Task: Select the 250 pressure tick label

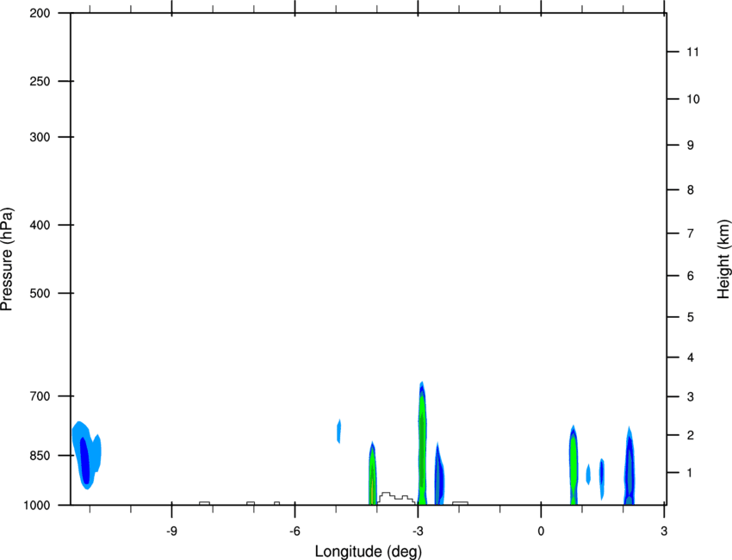Action: point(40,81)
